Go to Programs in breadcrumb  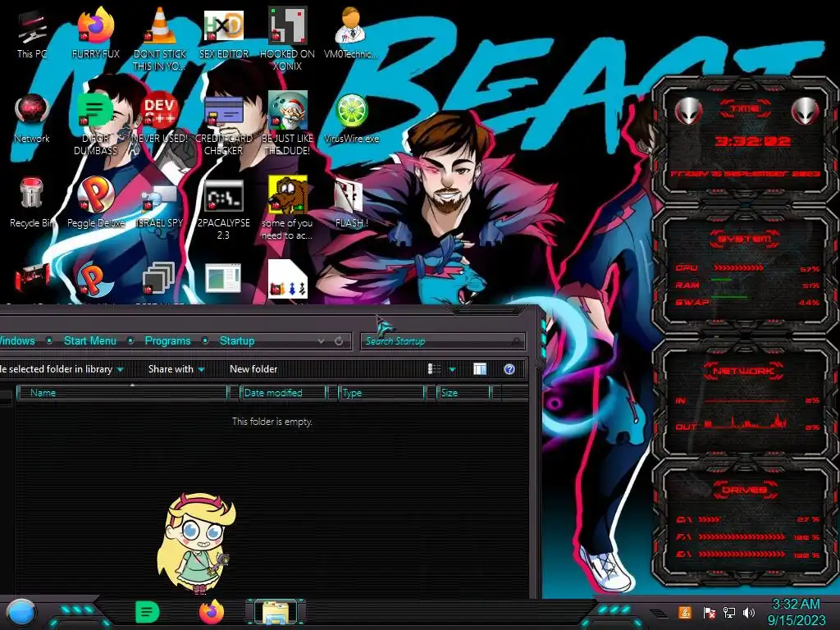coord(167,340)
